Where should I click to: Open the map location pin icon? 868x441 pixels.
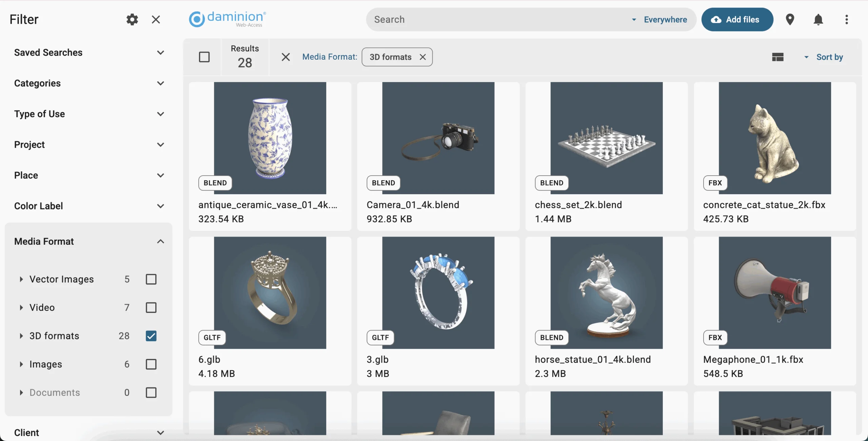pos(790,20)
